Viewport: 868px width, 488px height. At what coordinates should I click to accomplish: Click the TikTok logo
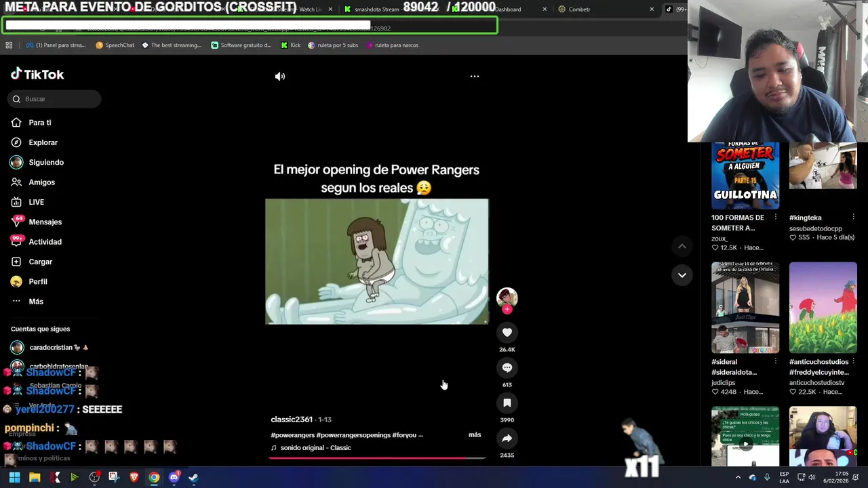point(37,75)
